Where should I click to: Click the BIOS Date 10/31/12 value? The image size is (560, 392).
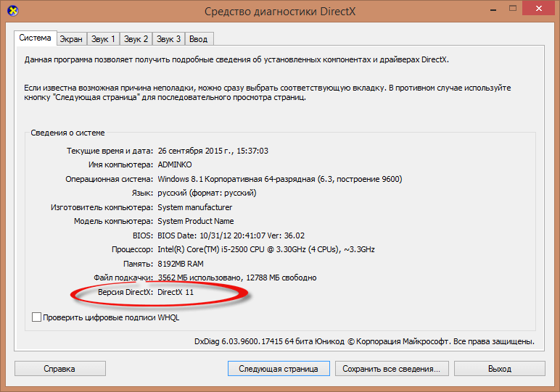231,235
